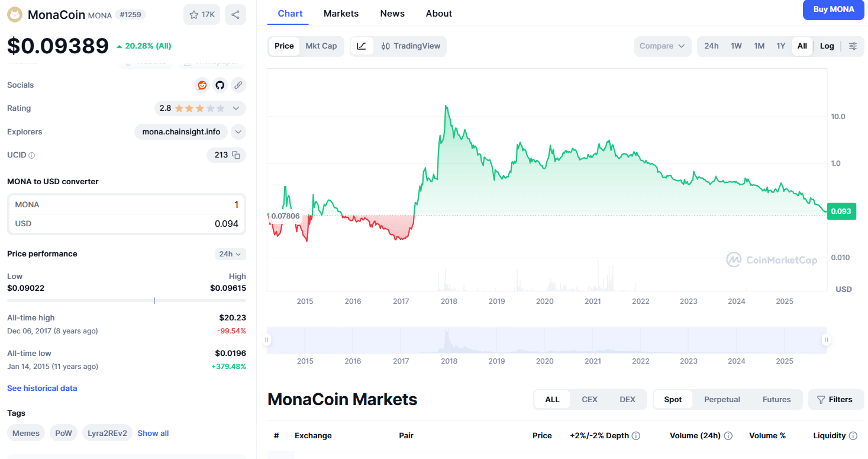Open See historical data link

click(42, 389)
